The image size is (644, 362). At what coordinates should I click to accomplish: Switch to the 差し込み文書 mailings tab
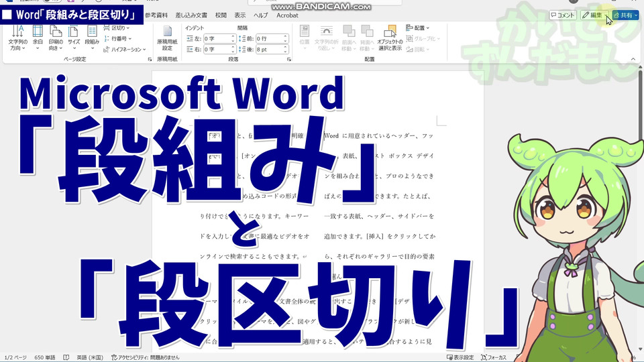[x=191, y=15]
